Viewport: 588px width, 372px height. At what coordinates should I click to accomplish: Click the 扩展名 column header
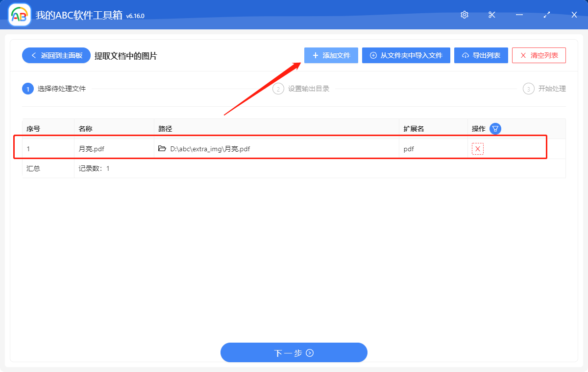414,128
